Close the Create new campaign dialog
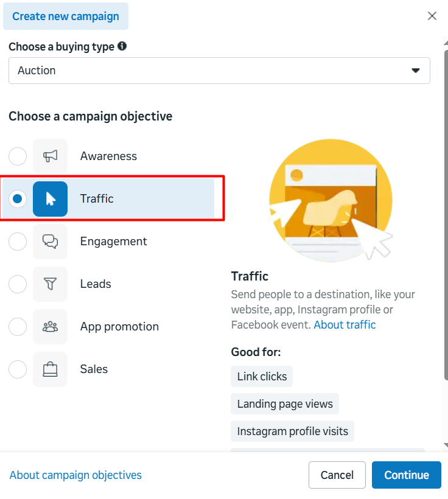Image resolution: width=448 pixels, height=499 pixels. (432, 16)
